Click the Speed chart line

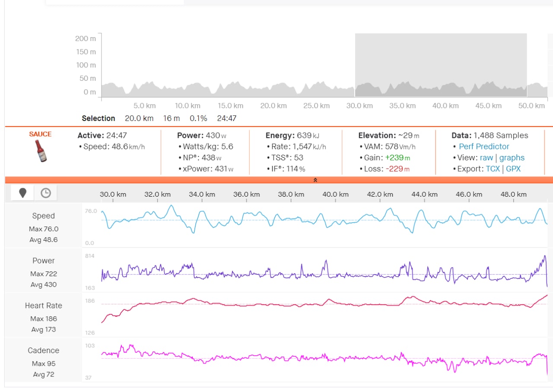[x=324, y=219]
